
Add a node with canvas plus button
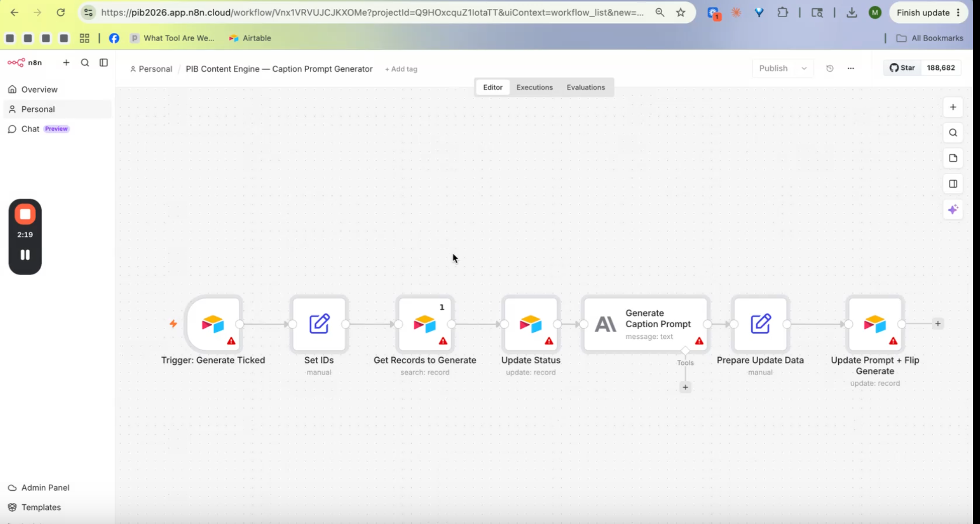point(953,108)
